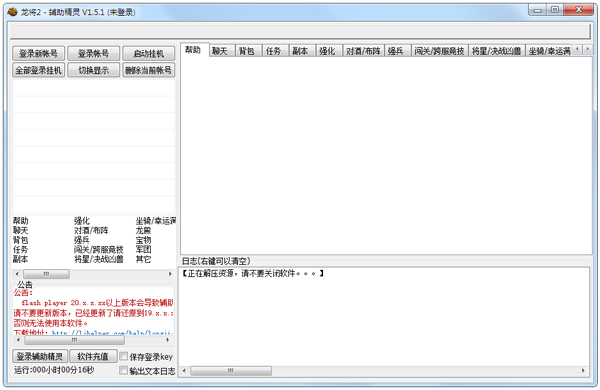Click the 公告 scrollbar left arrow
Viewport: 600px width, 390px height.
tap(18, 340)
